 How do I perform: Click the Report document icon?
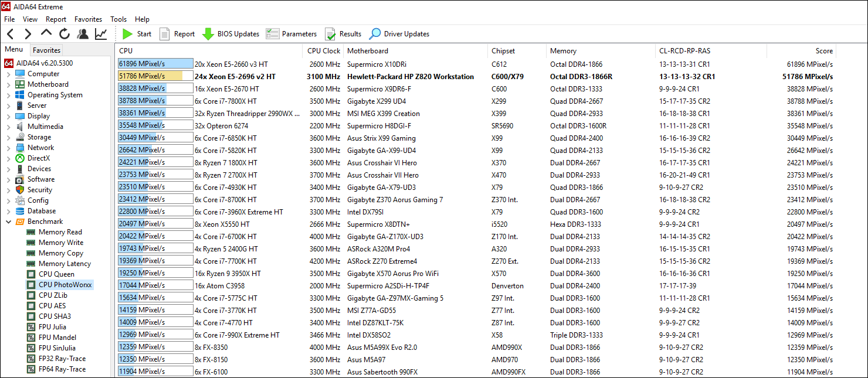[165, 34]
